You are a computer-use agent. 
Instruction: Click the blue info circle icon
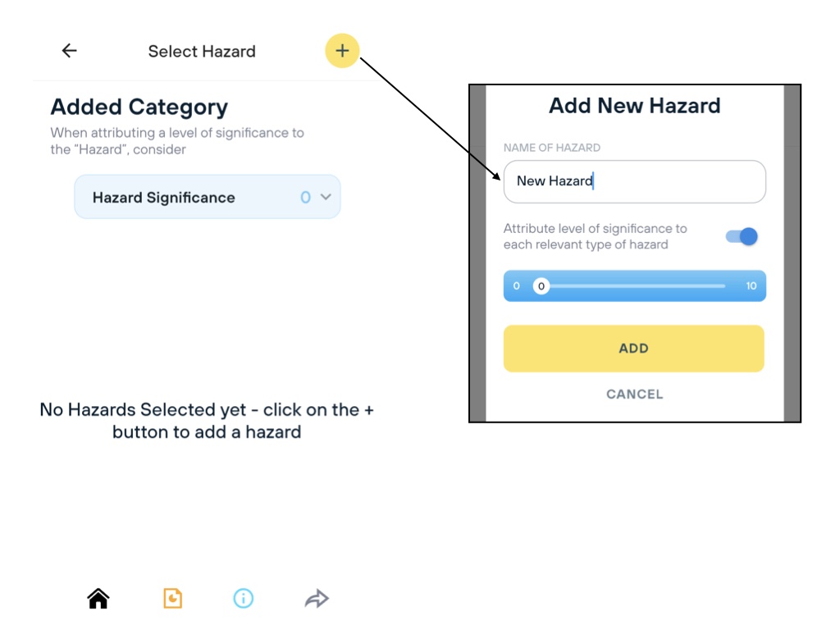click(244, 599)
